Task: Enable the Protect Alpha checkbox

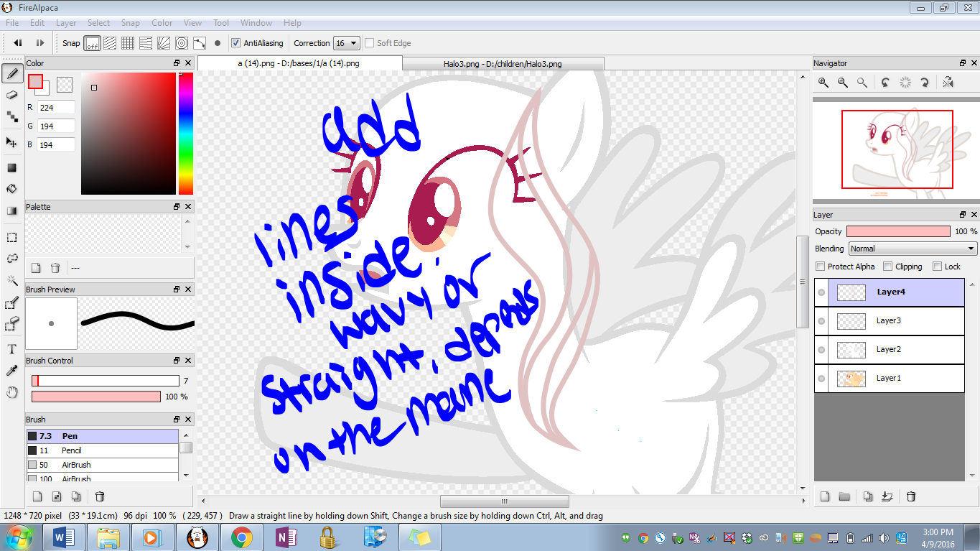Action: pos(821,267)
